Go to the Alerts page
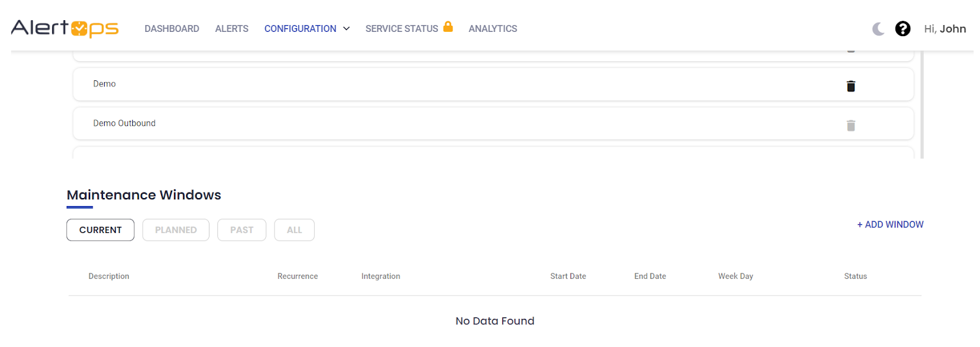The image size is (980, 347). [x=232, y=29]
